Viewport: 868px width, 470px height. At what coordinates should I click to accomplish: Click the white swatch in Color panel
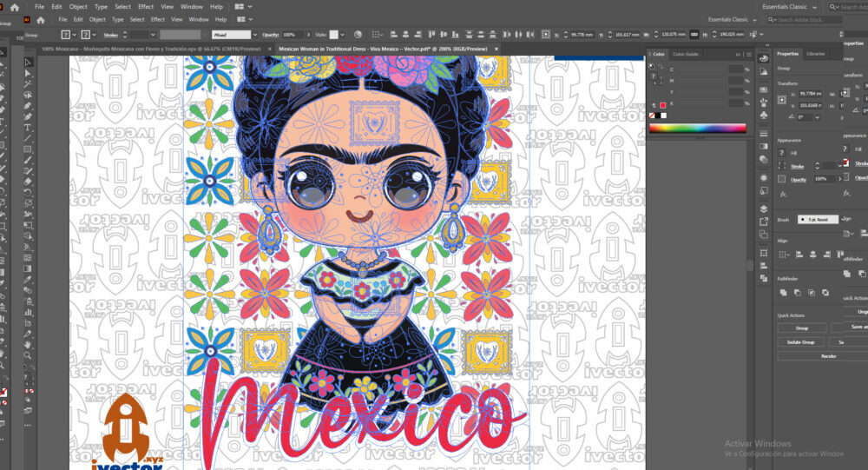[664, 116]
